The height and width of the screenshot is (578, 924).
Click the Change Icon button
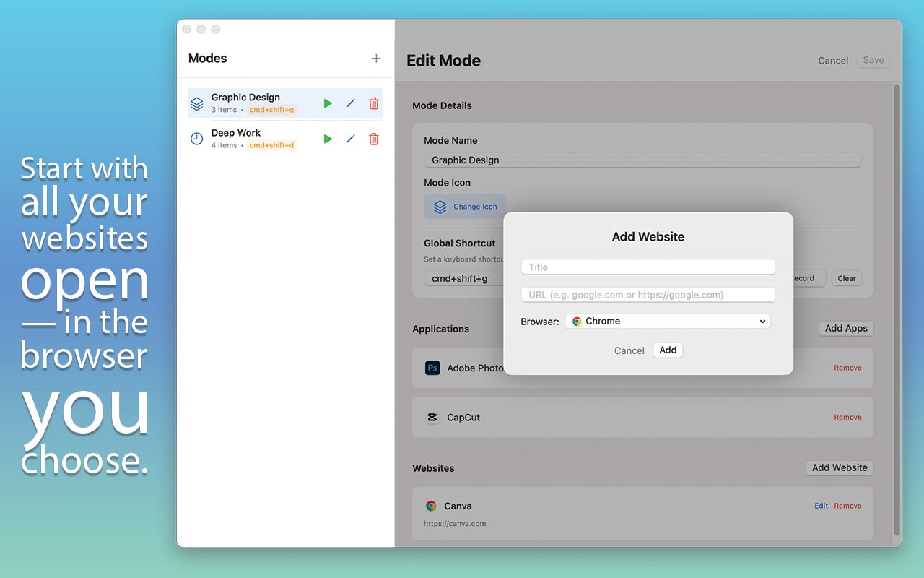(x=465, y=206)
